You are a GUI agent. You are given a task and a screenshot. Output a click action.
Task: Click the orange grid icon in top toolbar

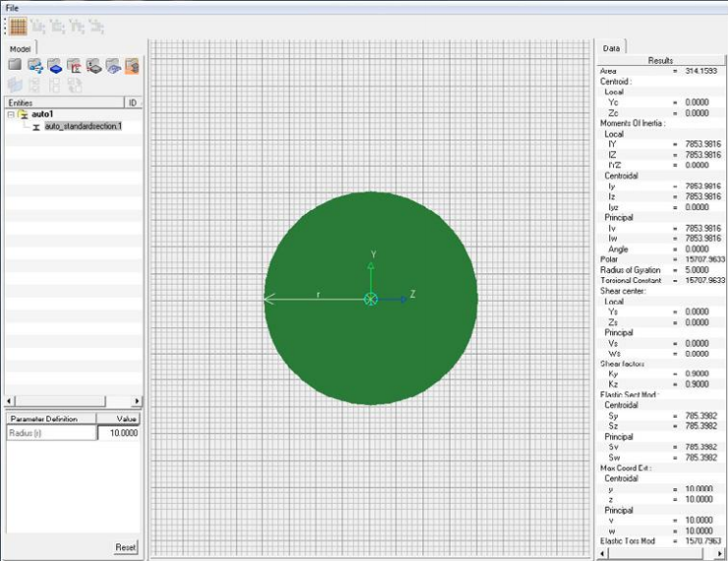coord(18,28)
